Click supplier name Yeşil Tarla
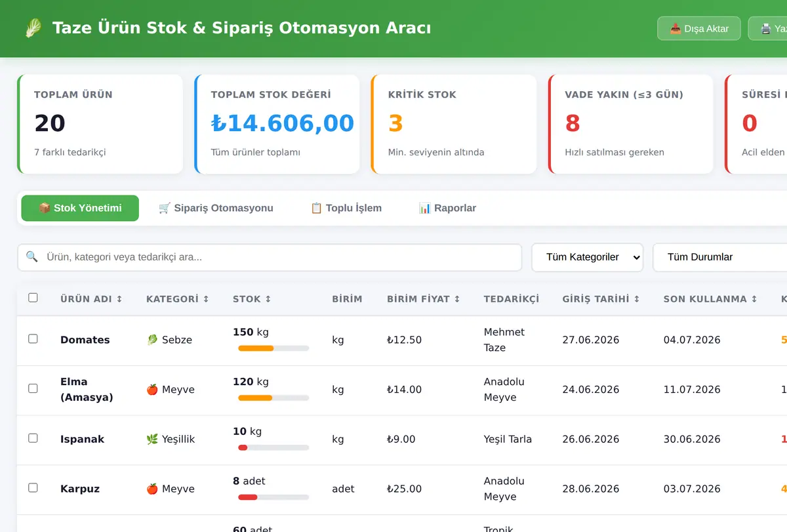The width and height of the screenshot is (787, 532). (508, 440)
